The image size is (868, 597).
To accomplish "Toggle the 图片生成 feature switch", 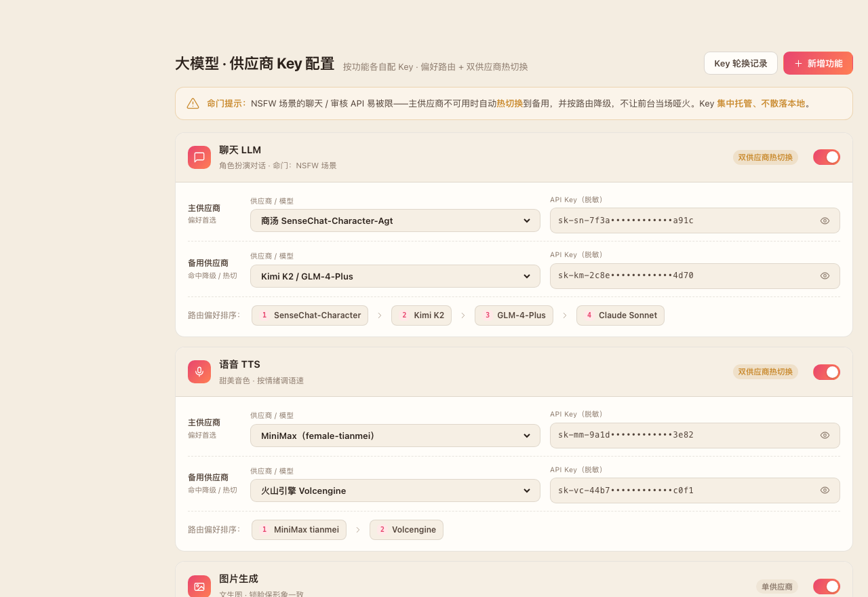I will [827, 586].
